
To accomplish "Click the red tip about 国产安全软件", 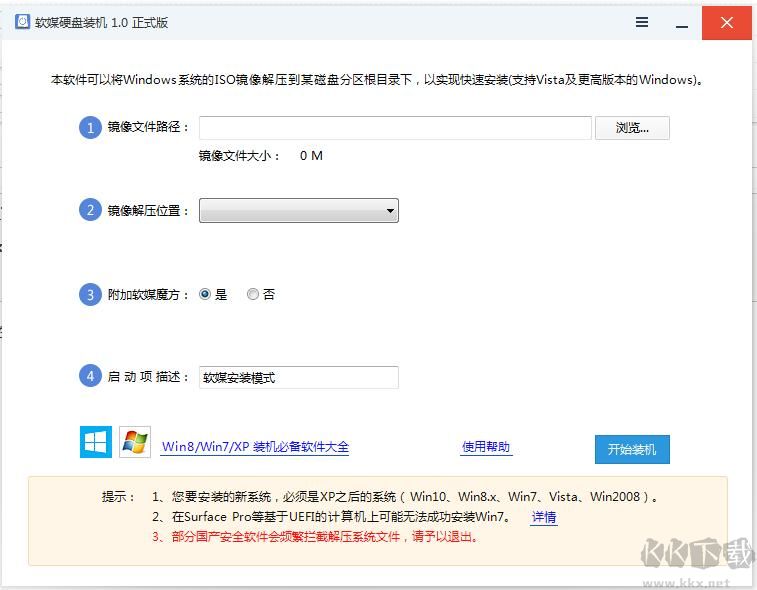I will [315, 537].
